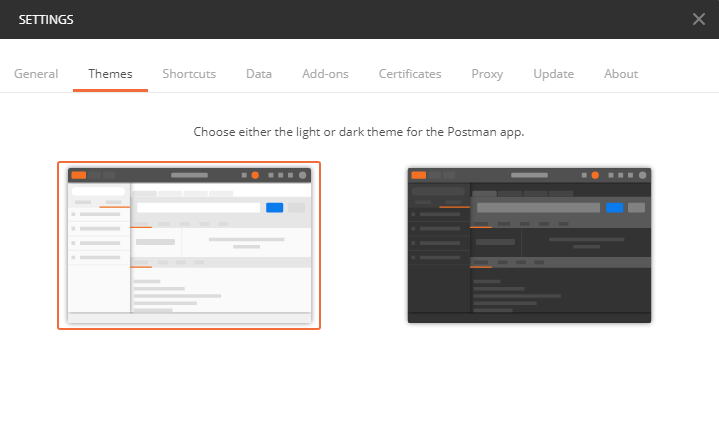Choose the light theme preview
The height and width of the screenshot is (442, 719).
(189, 245)
